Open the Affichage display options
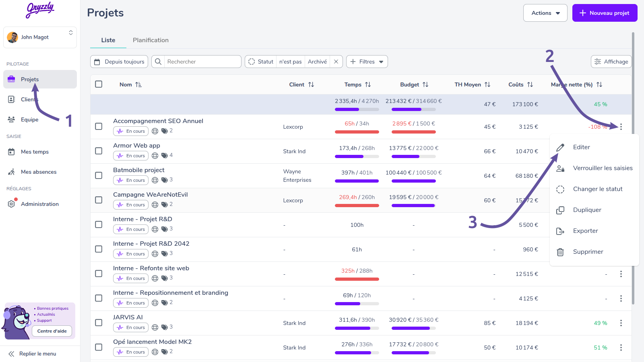The image size is (644, 362). 611,62
